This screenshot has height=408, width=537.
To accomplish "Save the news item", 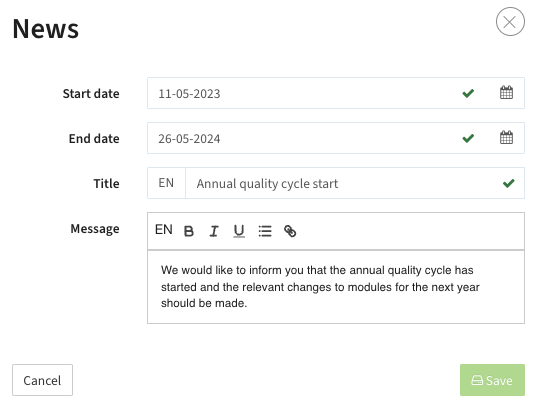I will point(492,380).
